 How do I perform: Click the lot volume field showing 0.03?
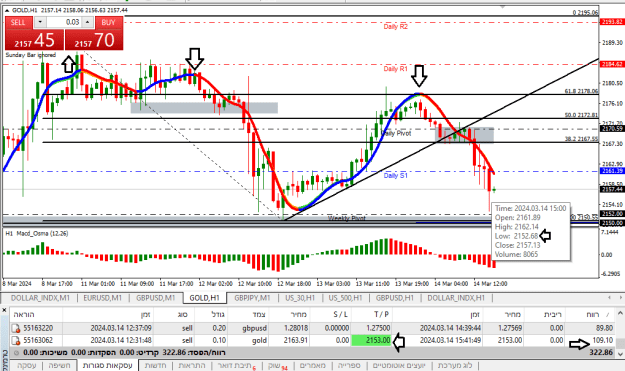pyautogui.click(x=65, y=22)
